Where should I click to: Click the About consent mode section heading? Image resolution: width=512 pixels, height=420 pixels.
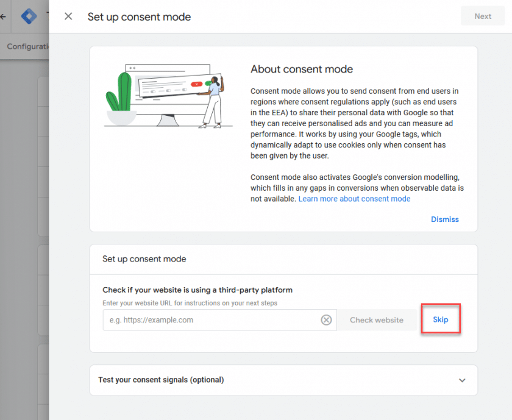click(x=301, y=69)
